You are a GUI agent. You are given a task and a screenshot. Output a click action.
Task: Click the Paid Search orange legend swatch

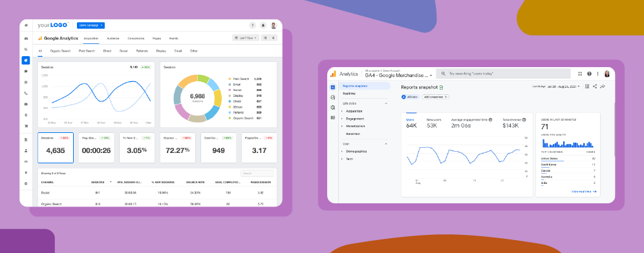point(230,79)
